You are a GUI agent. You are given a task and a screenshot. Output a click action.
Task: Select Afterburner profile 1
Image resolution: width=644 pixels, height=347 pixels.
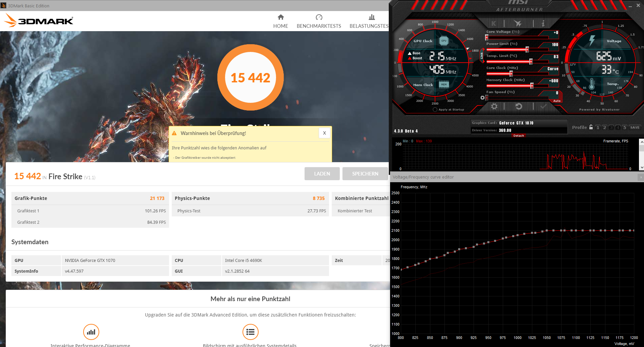coord(598,128)
